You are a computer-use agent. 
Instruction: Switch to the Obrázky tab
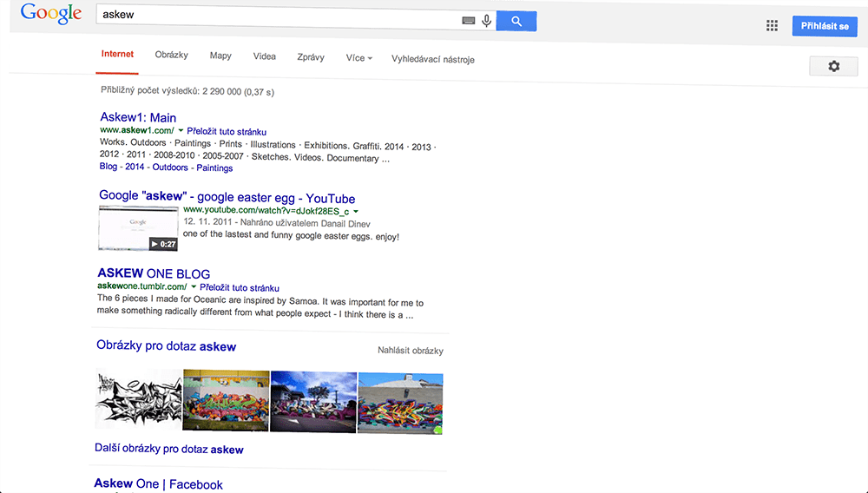[172, 56]
